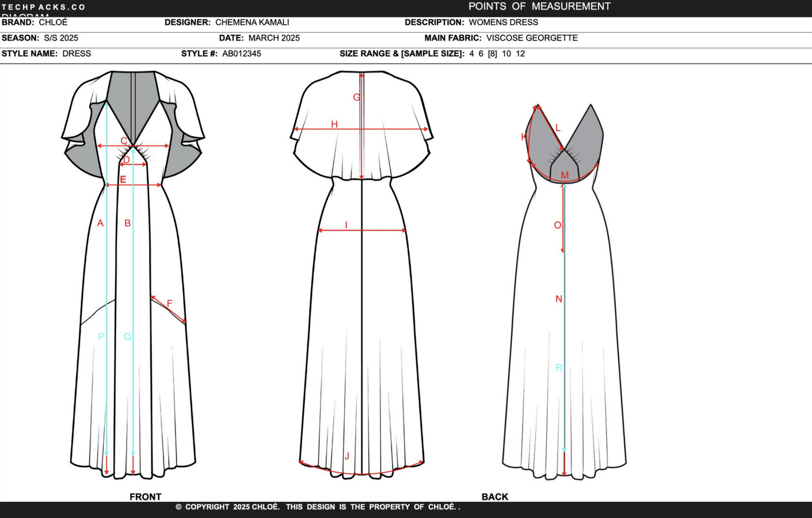Click the FRONT view caption
812x518 pixels.
[x=145, y=497]
